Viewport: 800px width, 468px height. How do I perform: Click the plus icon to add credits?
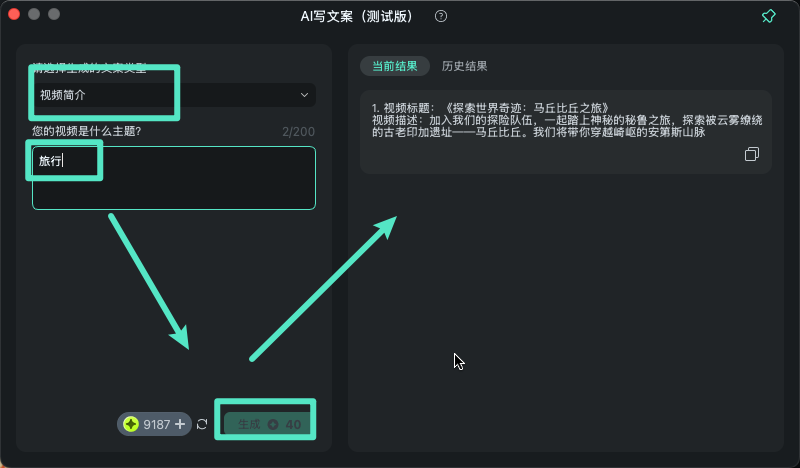tap(180, 425)
